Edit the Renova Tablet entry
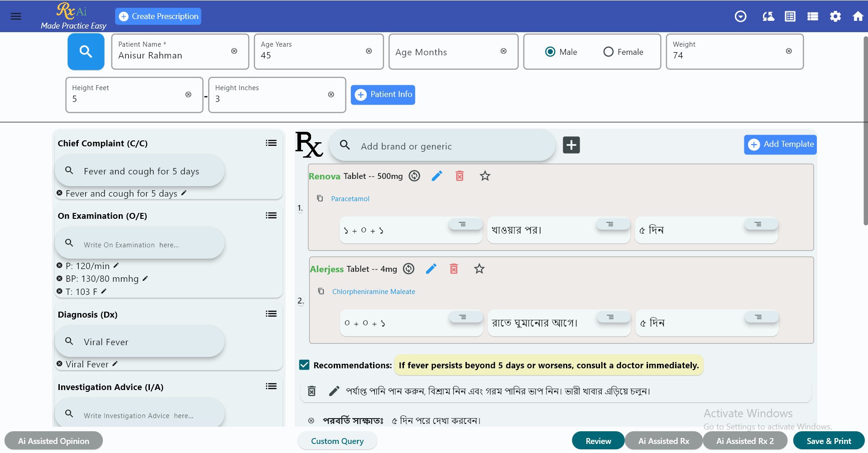This screenshot has width=868, height=453. click(436, 176)
